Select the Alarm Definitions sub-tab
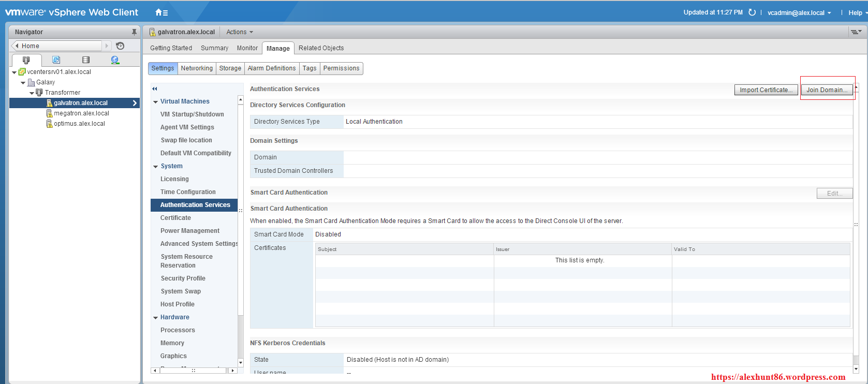This screenshot has width=868, height=384. tap(272, 68)
